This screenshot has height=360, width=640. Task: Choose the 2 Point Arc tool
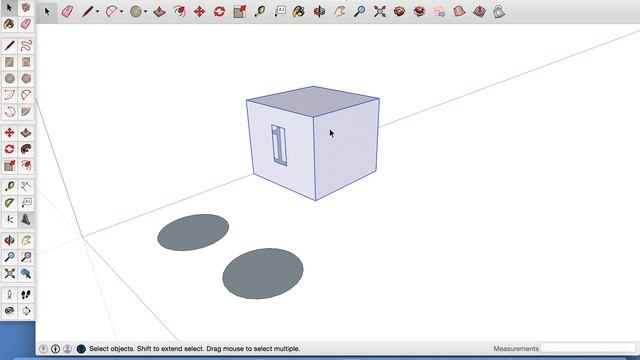coord(26,95)
